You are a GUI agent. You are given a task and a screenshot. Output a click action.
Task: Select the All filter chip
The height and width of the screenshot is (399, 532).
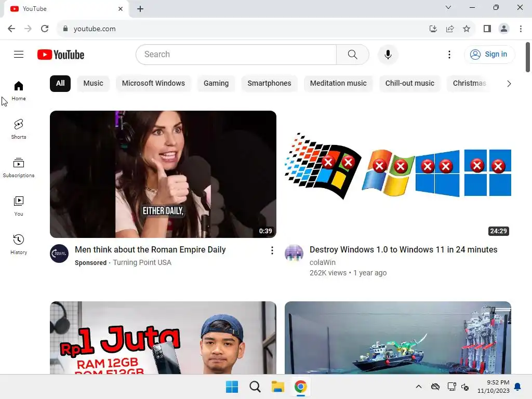pos(60,84)
